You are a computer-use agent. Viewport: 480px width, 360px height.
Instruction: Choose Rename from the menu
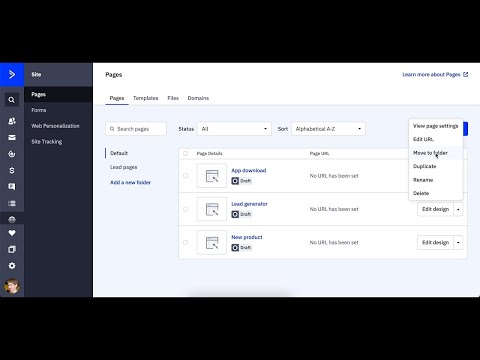tap(435, 180)
